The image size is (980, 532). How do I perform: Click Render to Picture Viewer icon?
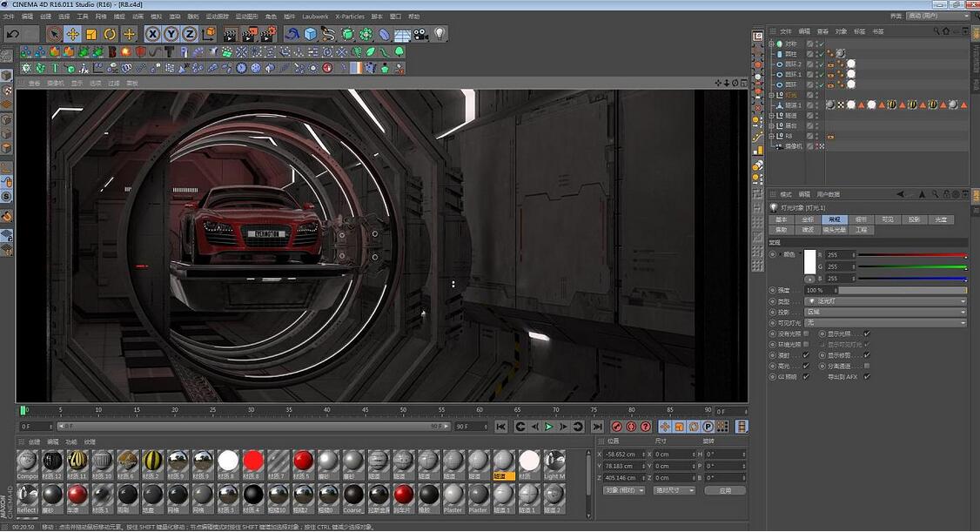coord(250,34)
